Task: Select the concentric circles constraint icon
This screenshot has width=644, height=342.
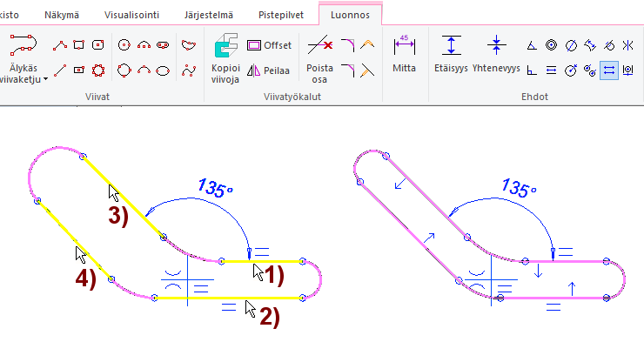Action: pos(551,44)
